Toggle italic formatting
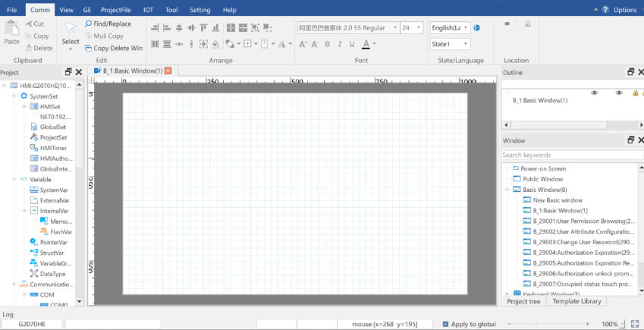Viewport: 644px width, 330px height. (x=340, y=44)
